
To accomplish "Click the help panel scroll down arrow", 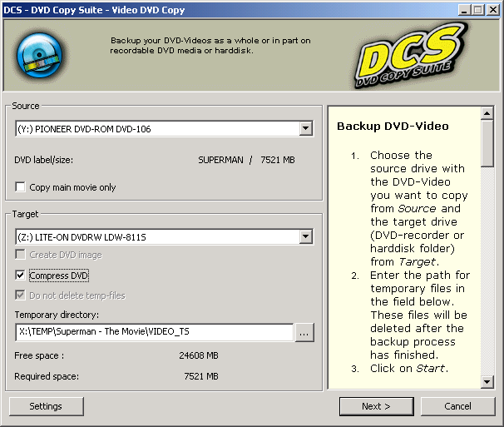I will tap(487, 382).
